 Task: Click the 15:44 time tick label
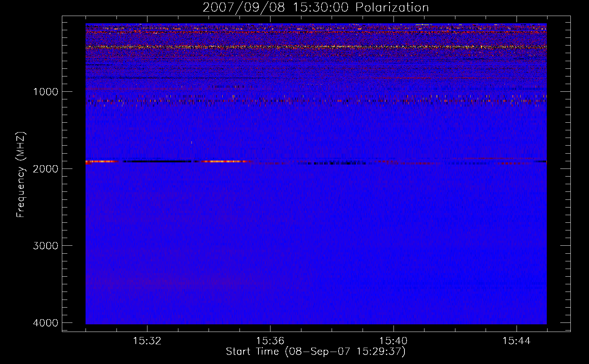pos(517,341)
